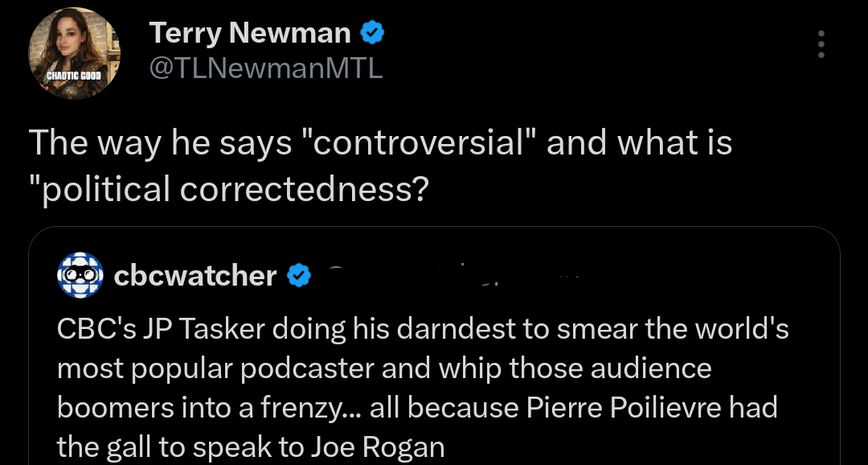The image size is (868, 465).
Task: Click the word 'controversial' in the tweet
Action: [x=416, y=143]
